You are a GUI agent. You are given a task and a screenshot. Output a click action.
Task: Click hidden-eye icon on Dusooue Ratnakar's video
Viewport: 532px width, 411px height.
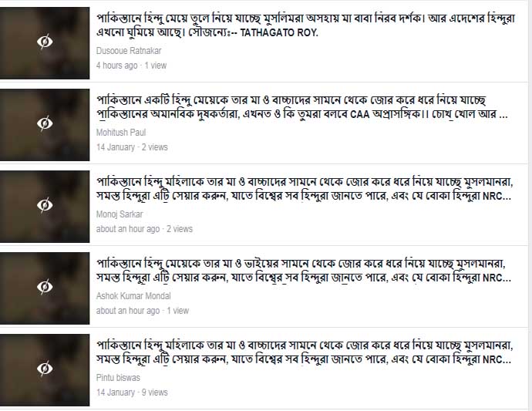[45, 42]
